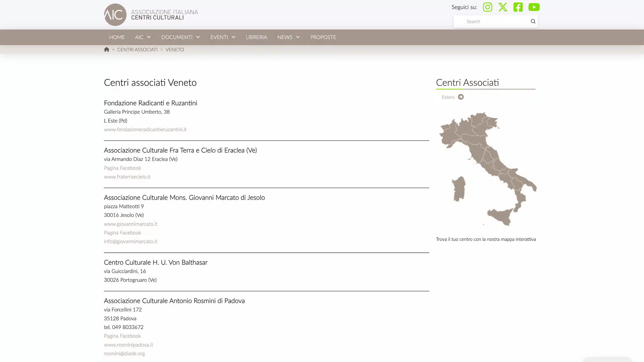The height and width of the screenshot is (362, 644).
Task: Click the text 30026 Portogruaro (Ve)
Action: tap(130, 280)
